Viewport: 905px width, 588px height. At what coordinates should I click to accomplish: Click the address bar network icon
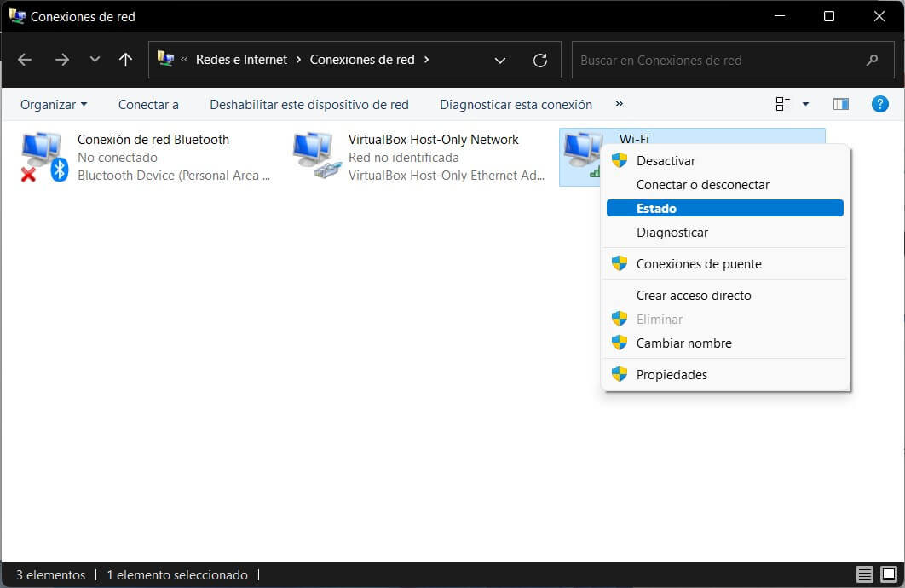point(165,59)
